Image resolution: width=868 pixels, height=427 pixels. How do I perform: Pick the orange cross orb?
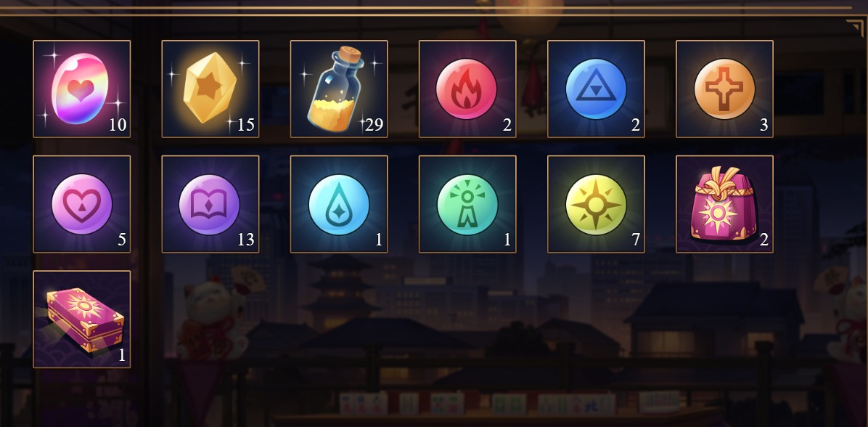click(x=724, y=89)
